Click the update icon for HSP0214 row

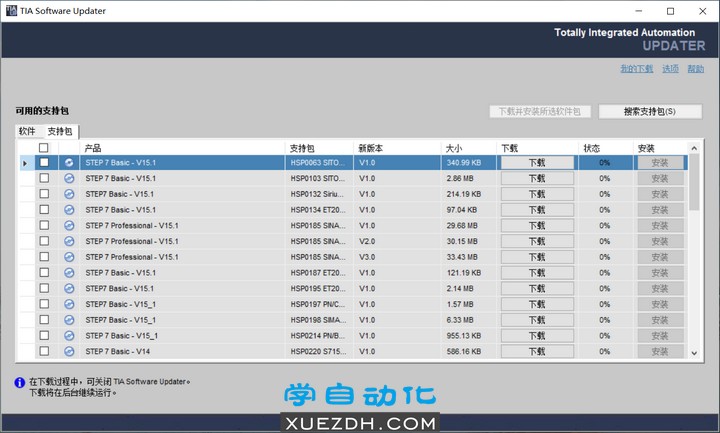tap(69, 336)
